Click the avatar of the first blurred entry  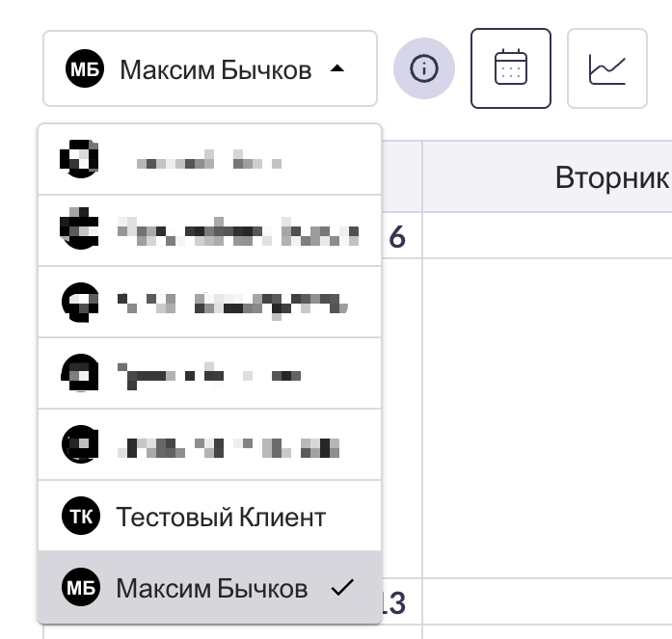(80, 160)
